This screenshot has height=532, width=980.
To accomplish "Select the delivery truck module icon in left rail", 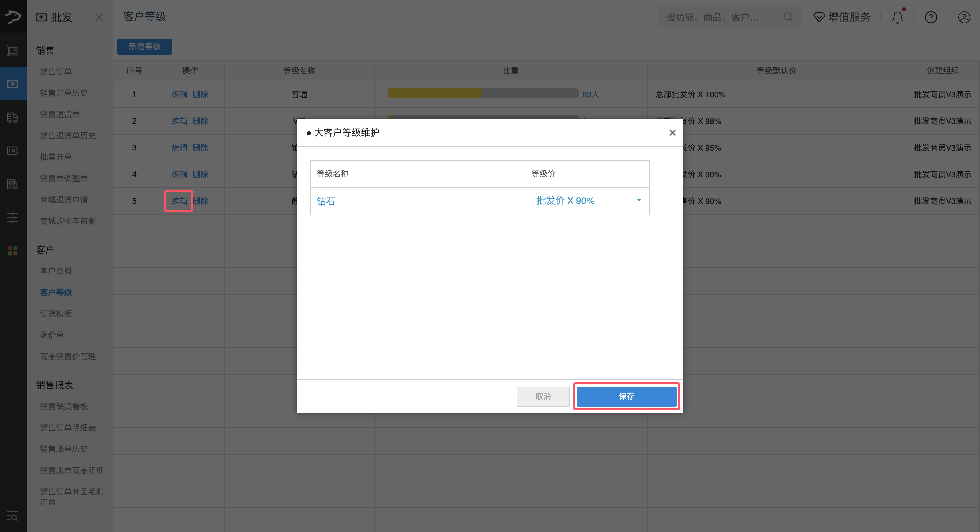I will click(x=13, y=118).
